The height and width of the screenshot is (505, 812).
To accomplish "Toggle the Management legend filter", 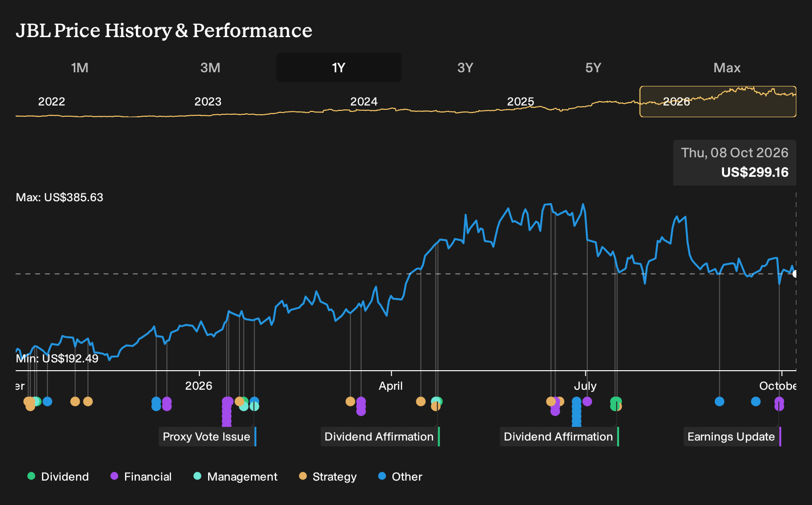I will [235, 477].
